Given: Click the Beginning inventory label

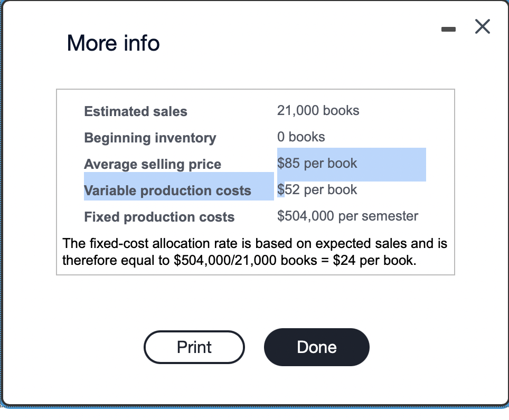Looking at the screenshot, I should tap(150, 138).
